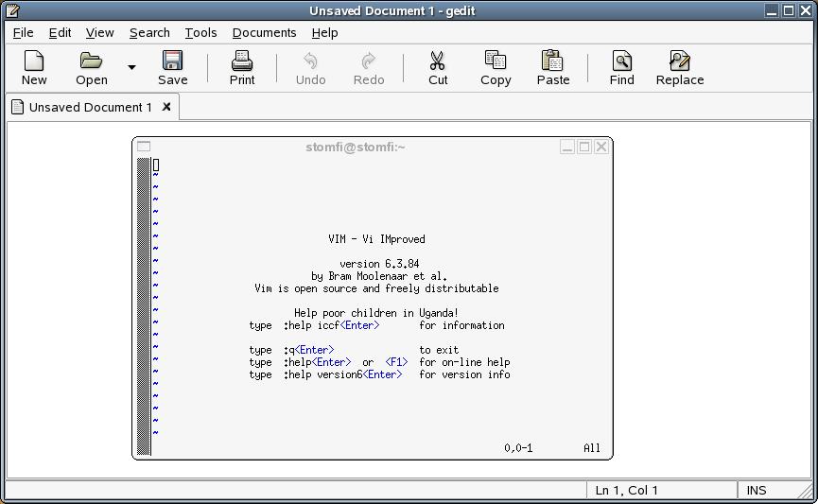The height and width of the screenshot is (504, 818).
Task: Toggle the INS insert mode indicator
Action: pyautogui.click(x=757, y=490)
